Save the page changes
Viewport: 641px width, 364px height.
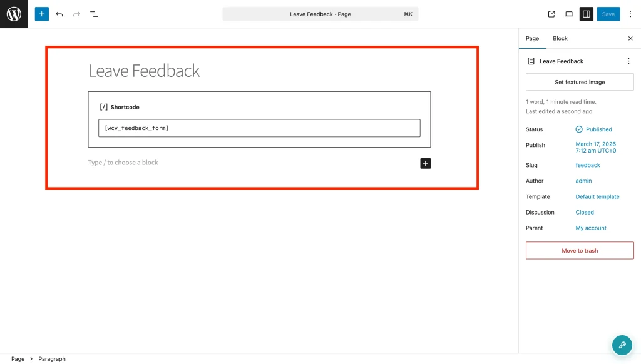608,14
